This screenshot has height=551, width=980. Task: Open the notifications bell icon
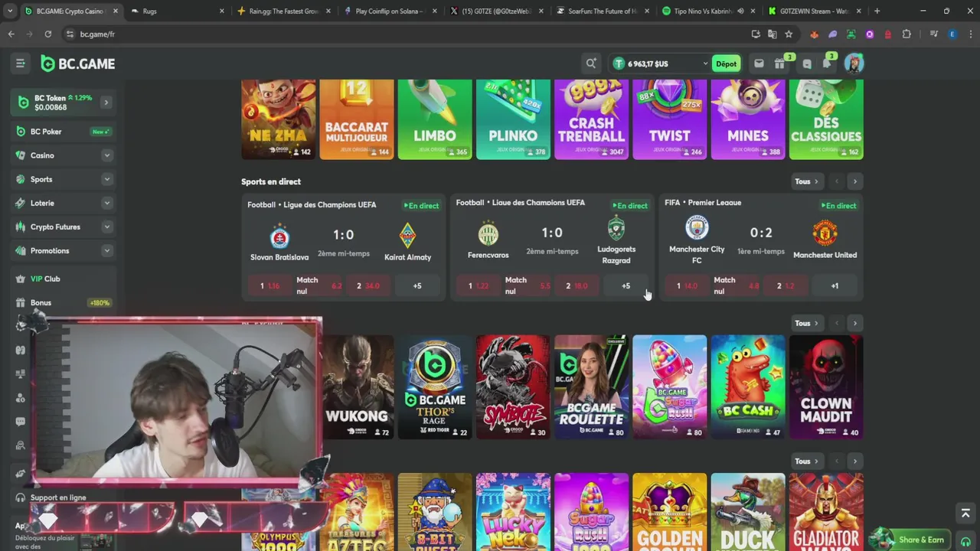click(827, 64)
